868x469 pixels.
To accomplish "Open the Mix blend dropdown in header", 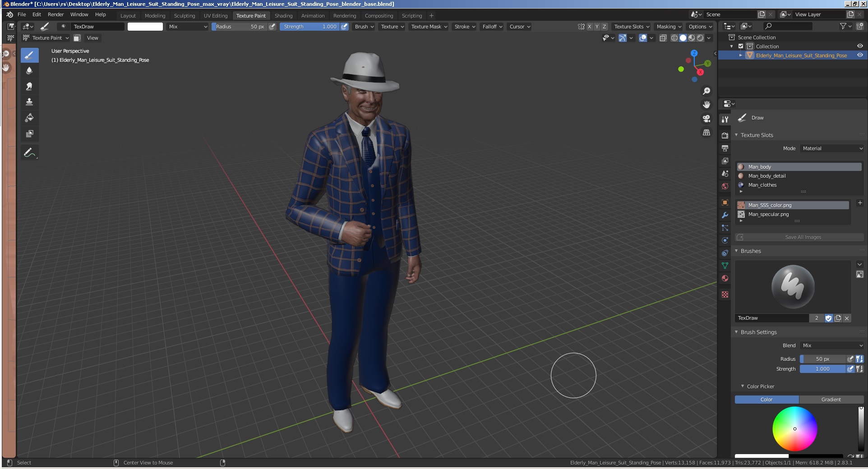I will [x=188, y=27].
